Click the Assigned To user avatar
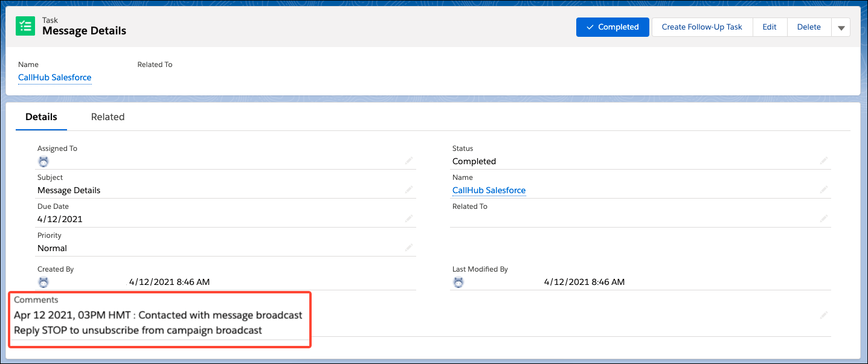 [43, 162]
